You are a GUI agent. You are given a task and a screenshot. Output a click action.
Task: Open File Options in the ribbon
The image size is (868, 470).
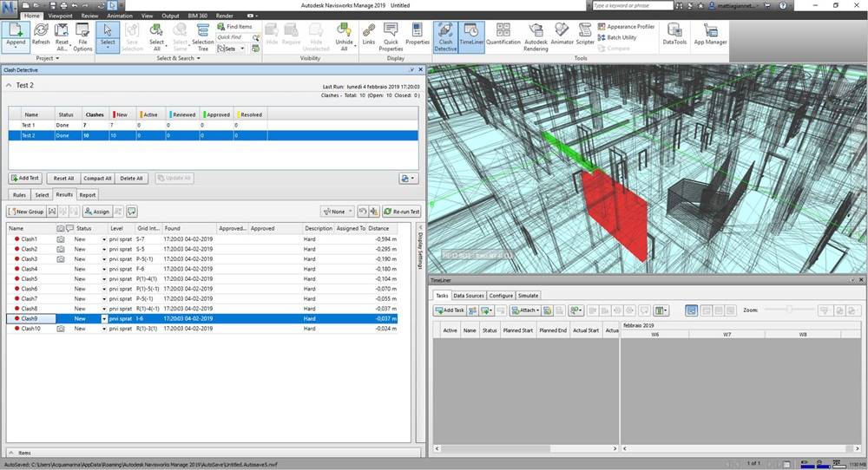click(x=82, y=36)
